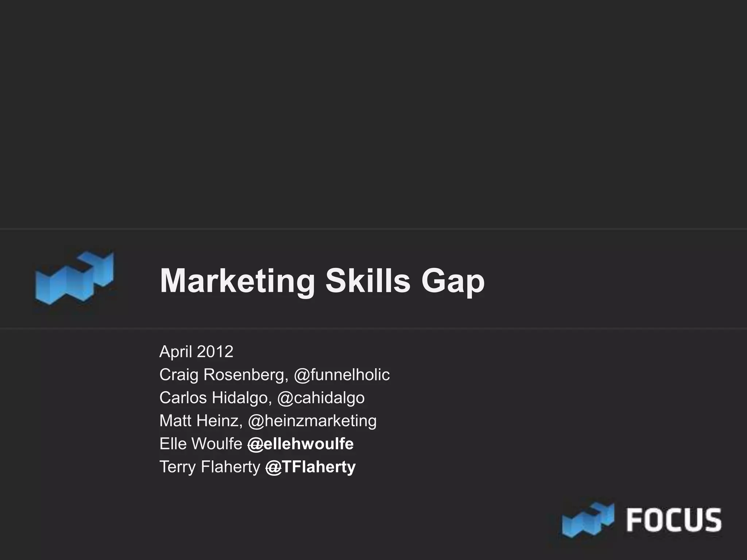Click the blue logo mark next to FOCUS wordmark
747x560 pixels.
[x=588, y=520]
